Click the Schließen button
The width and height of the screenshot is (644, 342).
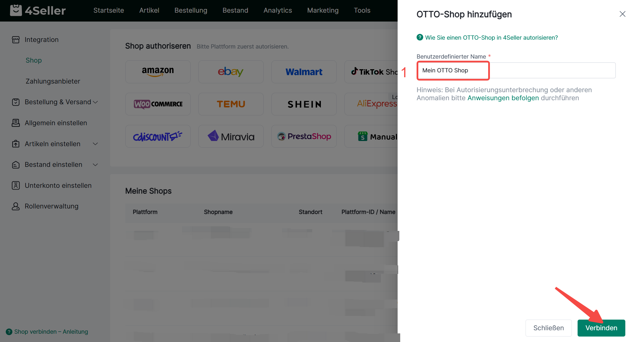[x=548, y=328]
